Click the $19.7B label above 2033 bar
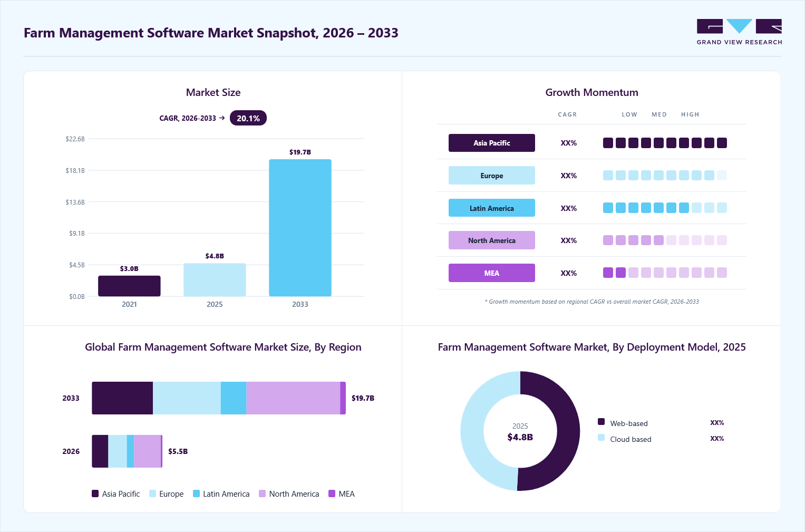805x532 pixels. tap(300, 152)
